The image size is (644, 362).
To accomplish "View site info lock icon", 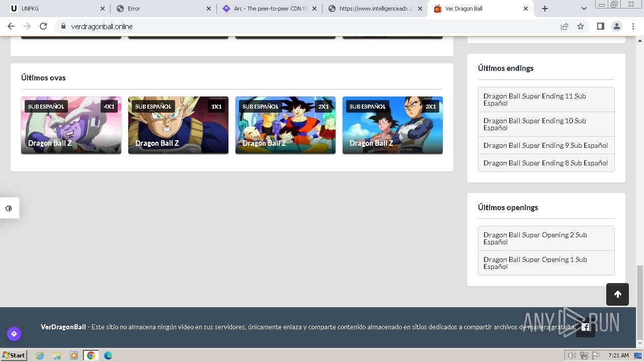I will 63,26.
